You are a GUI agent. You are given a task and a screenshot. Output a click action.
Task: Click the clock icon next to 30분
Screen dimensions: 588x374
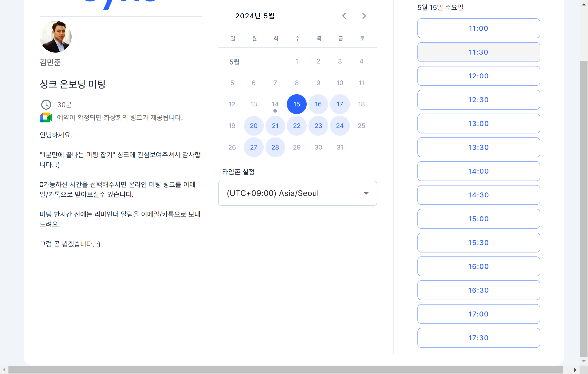coord(46,105)
